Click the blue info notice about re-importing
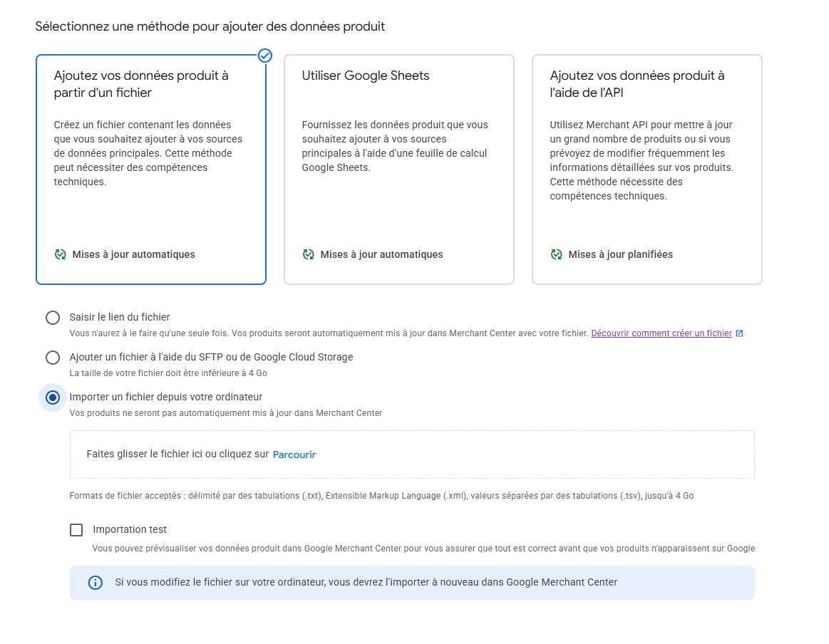 coord(411,583)
